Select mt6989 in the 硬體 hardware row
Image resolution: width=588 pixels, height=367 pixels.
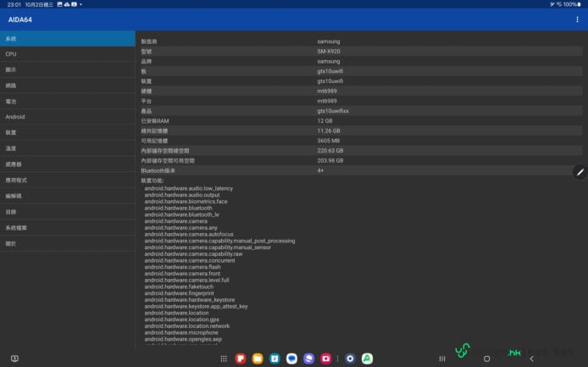tap(327, 92)
